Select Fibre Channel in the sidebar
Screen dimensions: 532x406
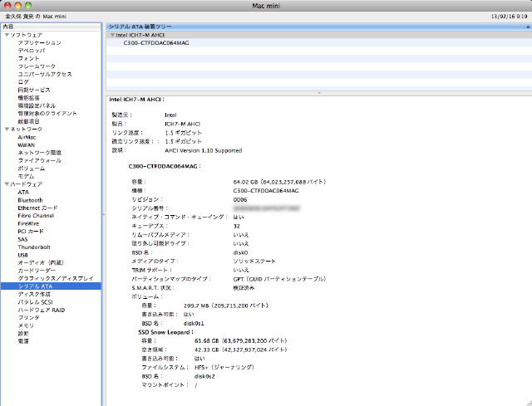(x=36, y=216)
